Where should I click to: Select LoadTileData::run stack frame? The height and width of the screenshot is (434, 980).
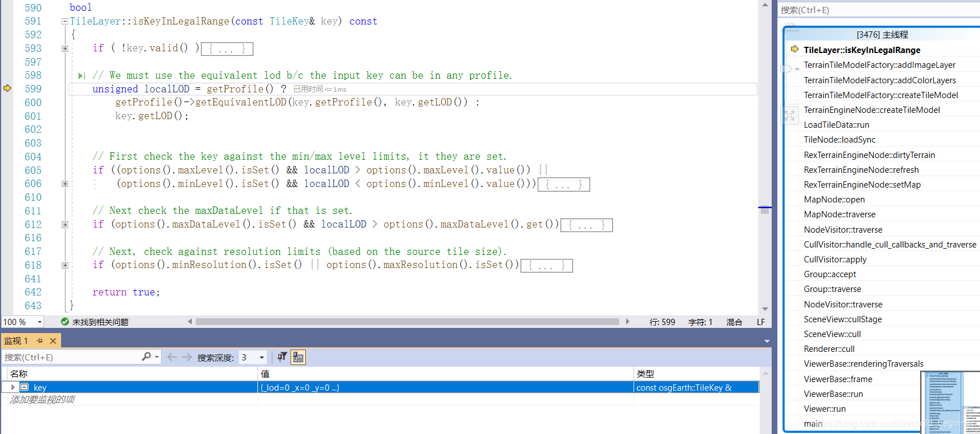(x=836, y=125)
